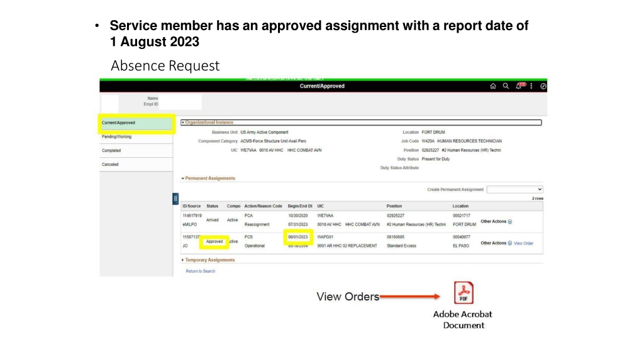Open the three-dot actions menu
This screenshot has width=644, height=362.
coord(531,86)
